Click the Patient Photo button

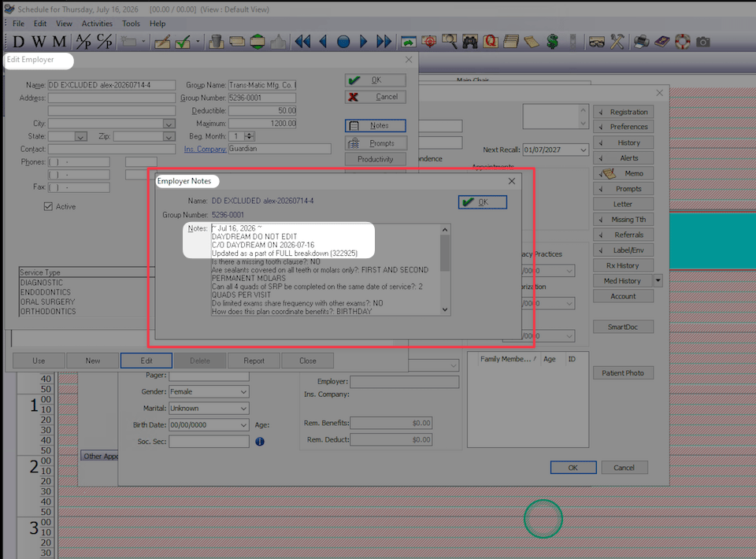(x=624, y=373)
